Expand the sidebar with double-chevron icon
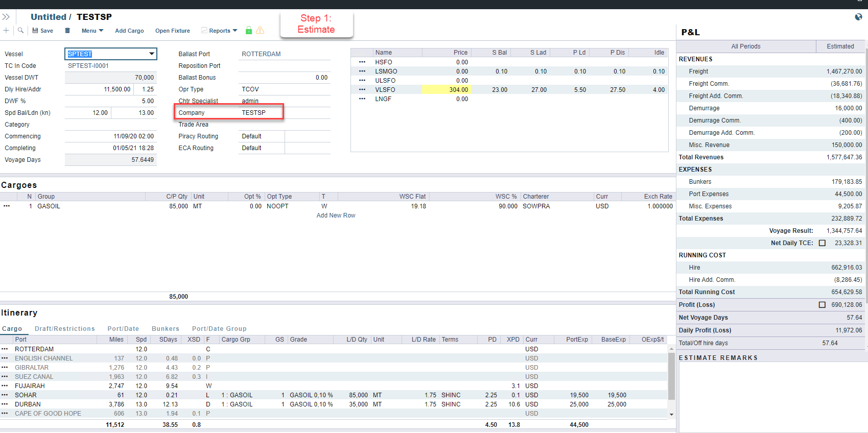Screen dimensions: 868x433 click(6, 17)
